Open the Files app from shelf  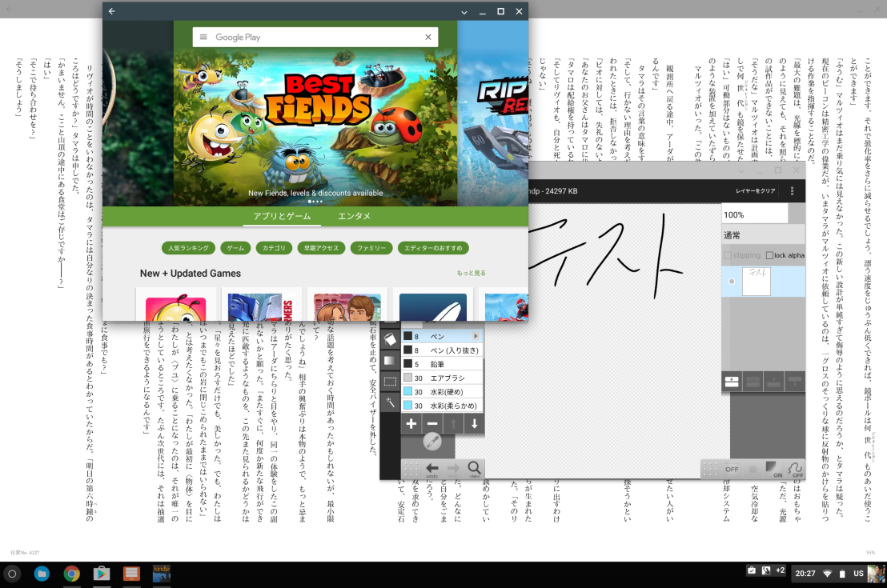click(42, 574)
